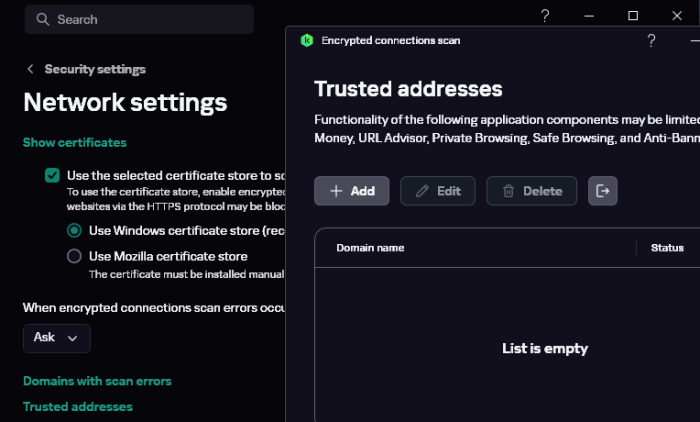Open help in the main window title bar
The image size is (700, 422).
[545, 16]
